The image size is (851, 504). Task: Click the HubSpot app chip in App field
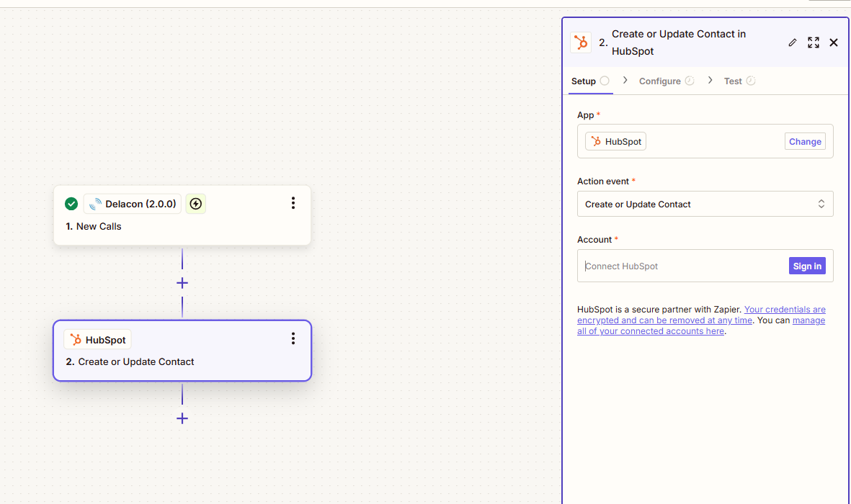tap(615, 142)
